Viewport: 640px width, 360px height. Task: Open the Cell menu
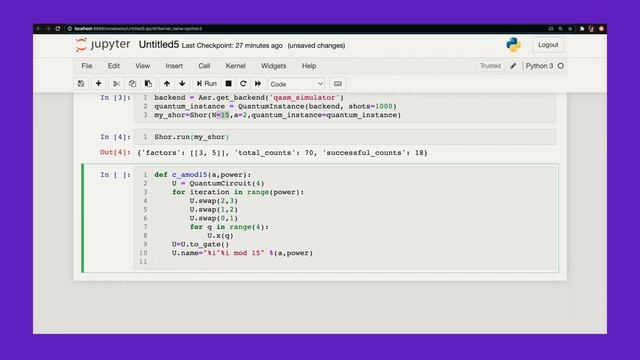[x=204, y=66]
